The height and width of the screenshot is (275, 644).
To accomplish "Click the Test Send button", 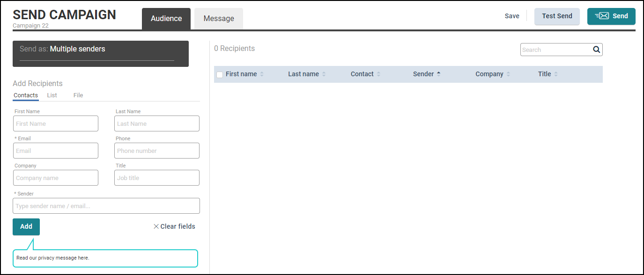I will click(557, 16).
